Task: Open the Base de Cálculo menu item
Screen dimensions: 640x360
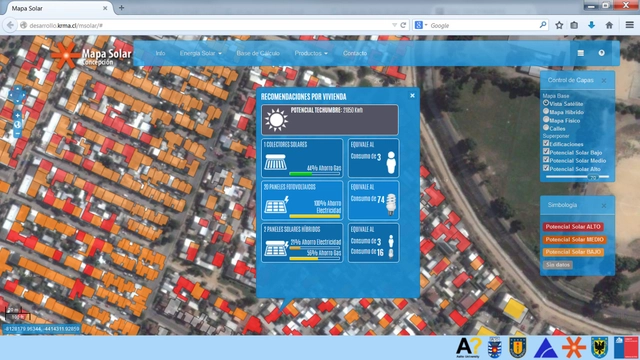Action: point(258,53)
